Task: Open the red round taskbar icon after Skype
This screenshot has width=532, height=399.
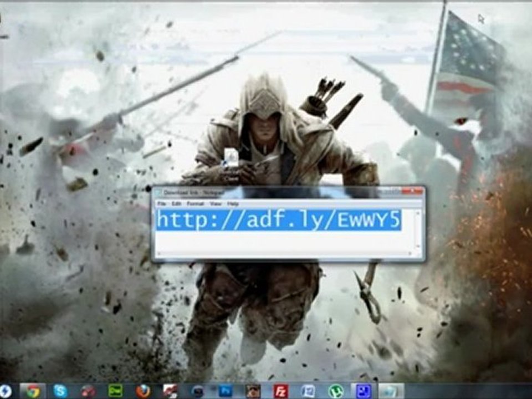Action: point(88,391)
